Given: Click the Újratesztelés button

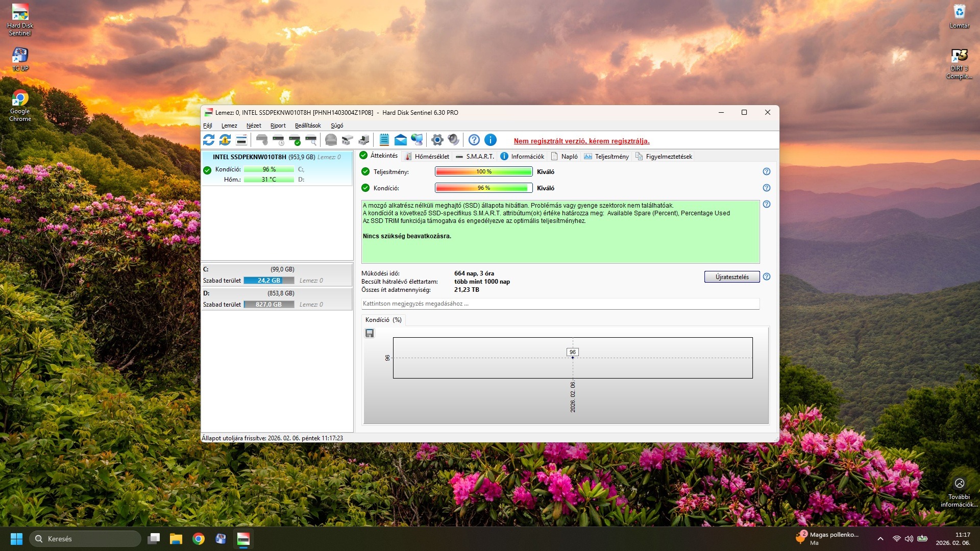Looking at the screenshot, I should pyautogui.click(x=731, y=277).
